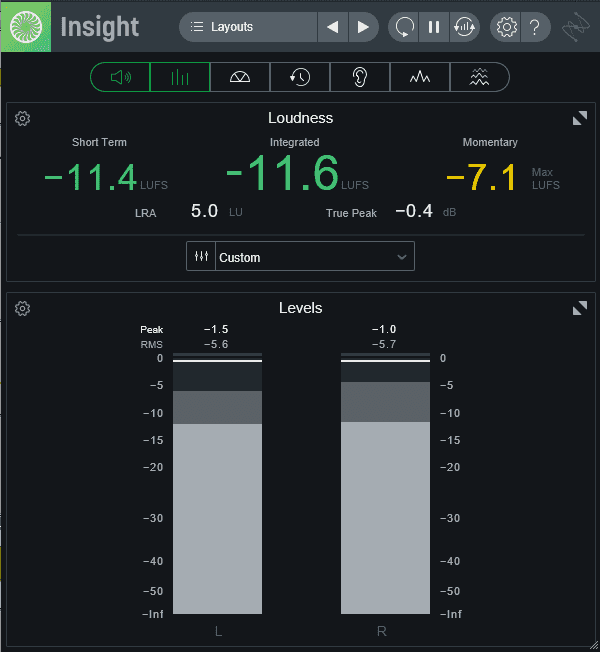Expand the Levels panel
Screen dimensions: 600x652
(x=580, y=308)
